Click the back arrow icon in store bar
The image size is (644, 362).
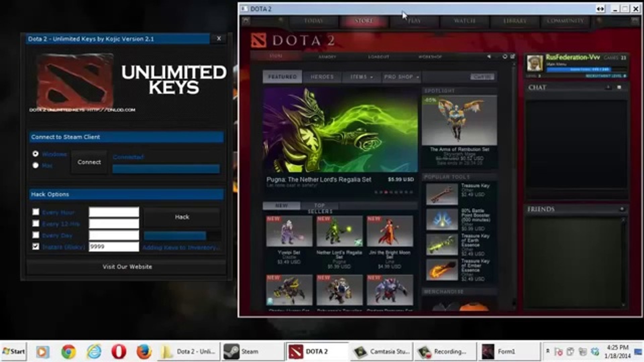[x=489, y=57]
